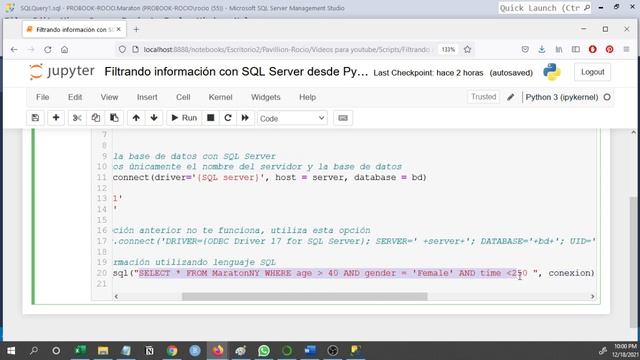640x360 pixels.
Task: Open the Windows Start menu
Action: click(x=11, y=350)
